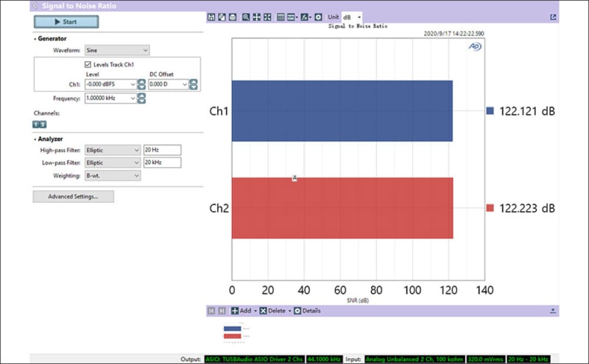589x364 pixels.
Task: Click the AP logo on graph
Action: [x=475, y=46]
